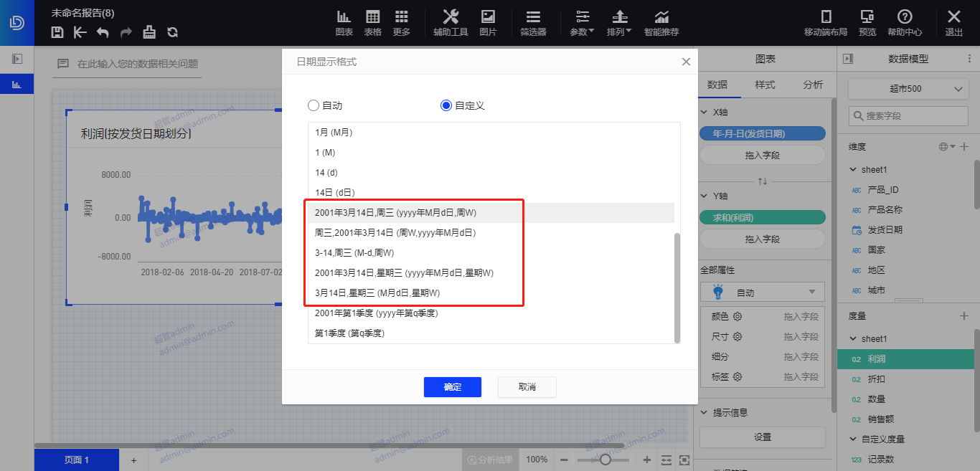This screenshot has width=980, height=471.
Task: Click the refresh data icon
Action: click(172, 32)
